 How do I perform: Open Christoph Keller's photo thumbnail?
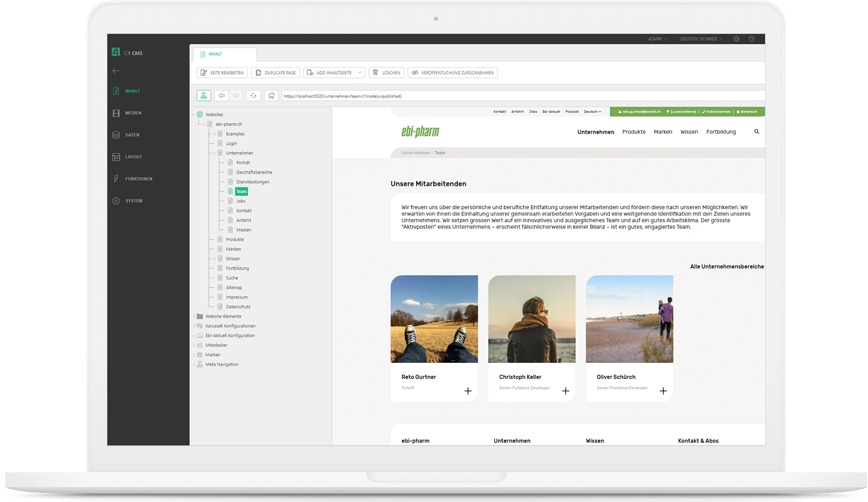coord(532,319)
